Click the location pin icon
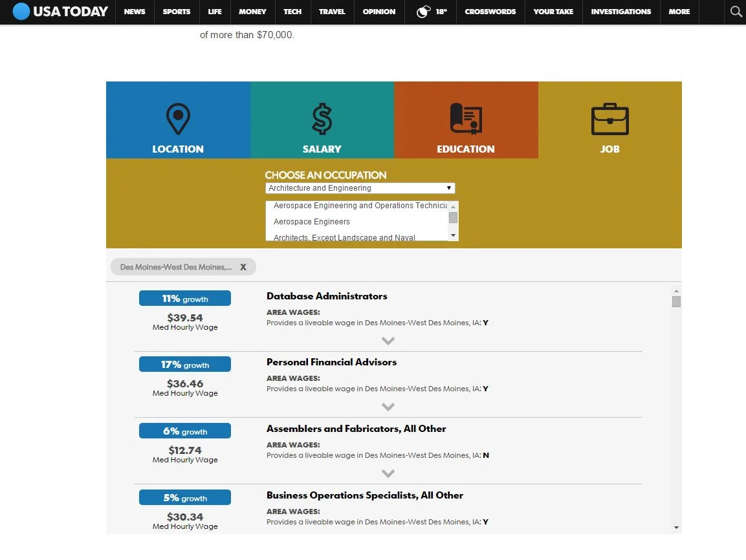This screenshot has height=560, width=746. (178, 119)
